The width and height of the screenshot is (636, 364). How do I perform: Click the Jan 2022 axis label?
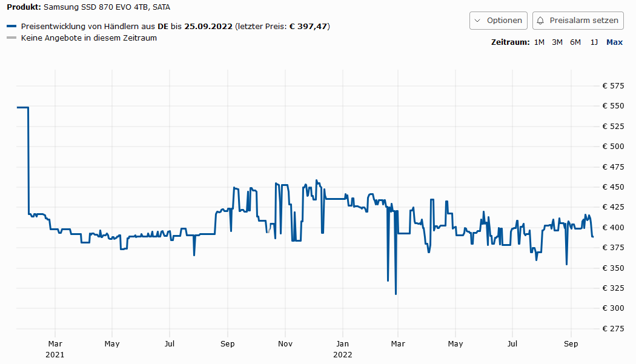coord(343,349)
